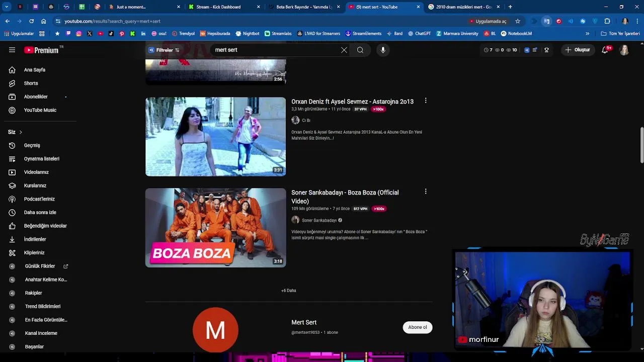Open Abonelikler in the sidebar
The width and height of the screenshot is (644, 362).
click(36, 97)
